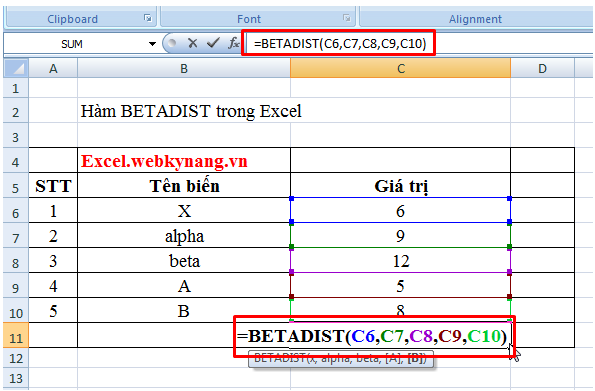Click the Select All corner button
The image size is (595, 391).
(x=16, y=68)
